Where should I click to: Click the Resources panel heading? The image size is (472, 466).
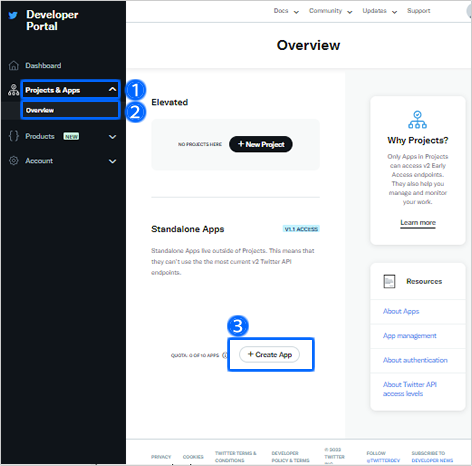pyautogui.click(x=424, y=281)
